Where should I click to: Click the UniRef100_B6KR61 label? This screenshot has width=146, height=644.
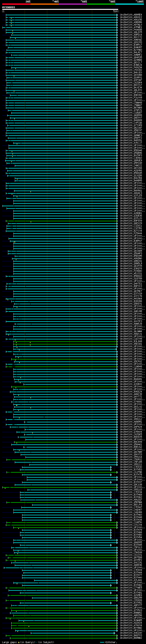click(131, 191)
